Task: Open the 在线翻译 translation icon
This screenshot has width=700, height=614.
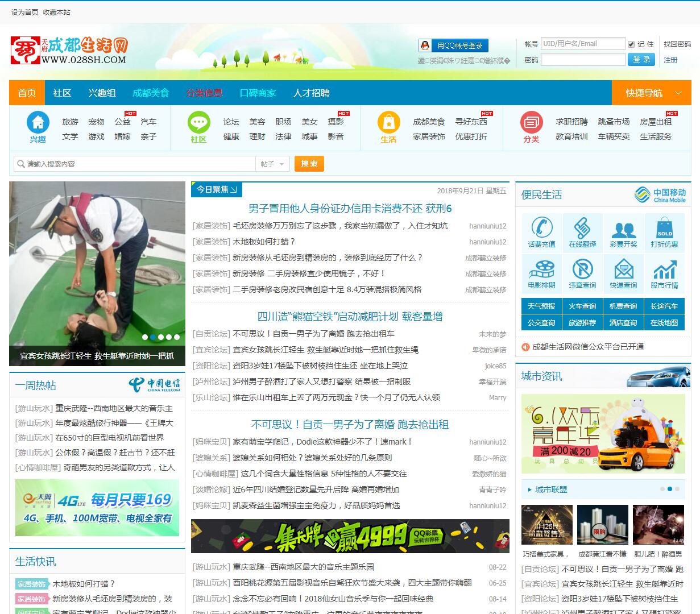Action: (x=582, y=228)
